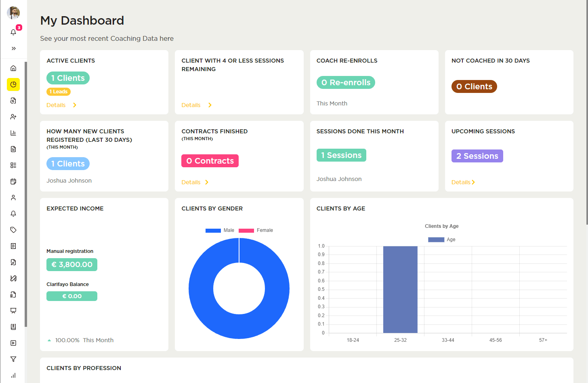Open the calendar icon in the sidebar
Image resolution: width=588 pixels, height=383 pixels.
pyautogui.click(x=13, y=181)
